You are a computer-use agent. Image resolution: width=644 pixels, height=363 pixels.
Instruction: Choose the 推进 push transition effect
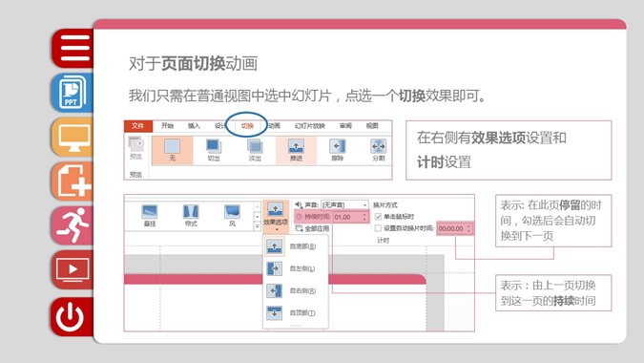[296, 151]
